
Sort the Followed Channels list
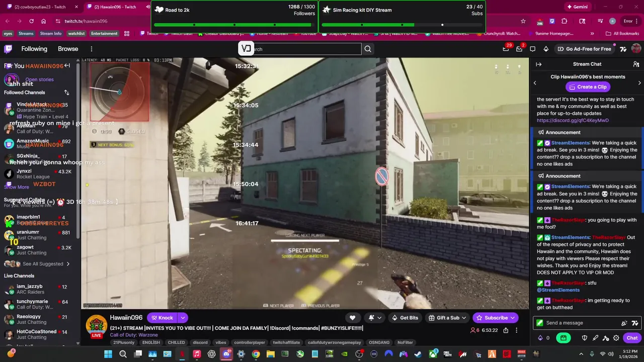[x=66, y=93]
